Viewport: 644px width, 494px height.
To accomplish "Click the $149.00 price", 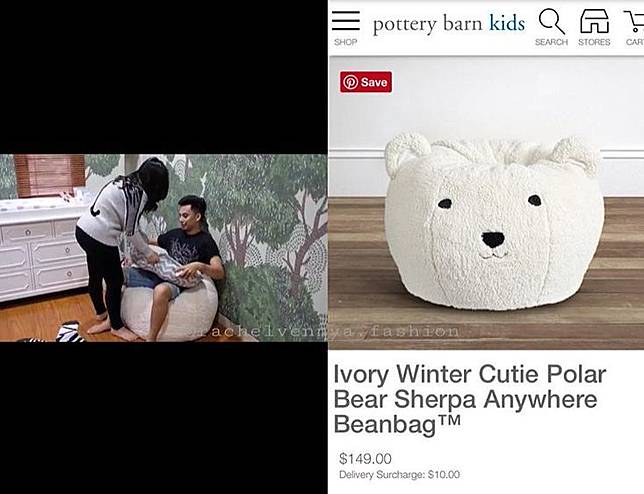I will (x=365, y=458).
